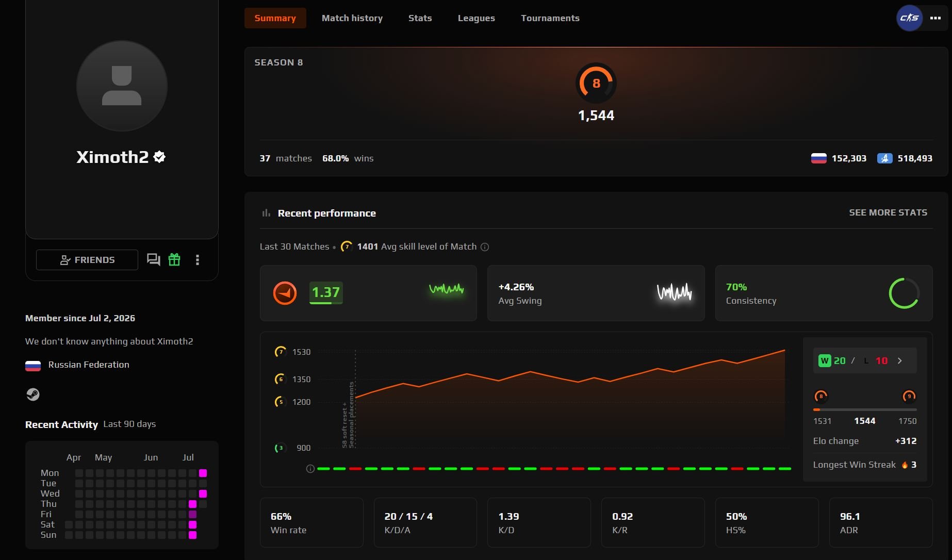Click the verified badge next to Ximoth2

pyautogui.click(x=159, y=157)
